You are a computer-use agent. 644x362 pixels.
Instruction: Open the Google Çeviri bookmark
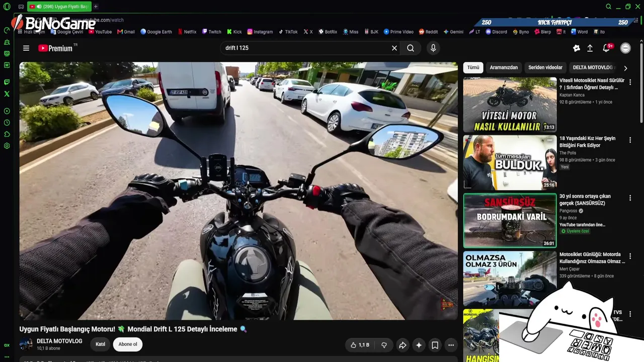(x=66, y=32)
